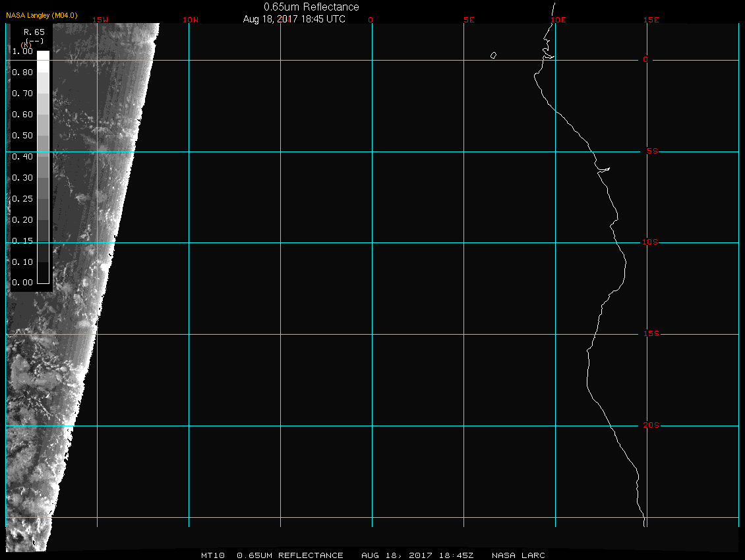Screen dimensions: 745x560
Task: Click the 15W longitude label
Action: [100, 20]
